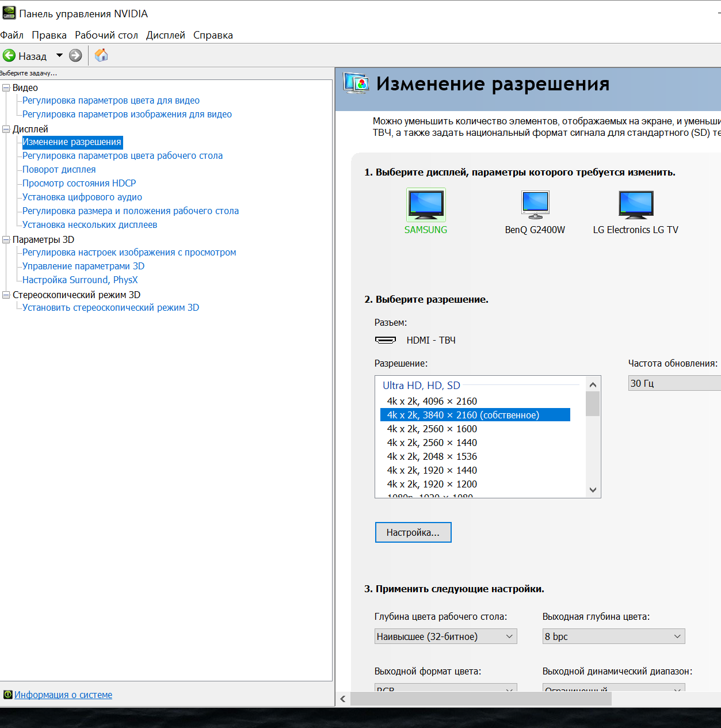
Task: Collapse the Видео tree section
Action: click(x=6, y=87)
